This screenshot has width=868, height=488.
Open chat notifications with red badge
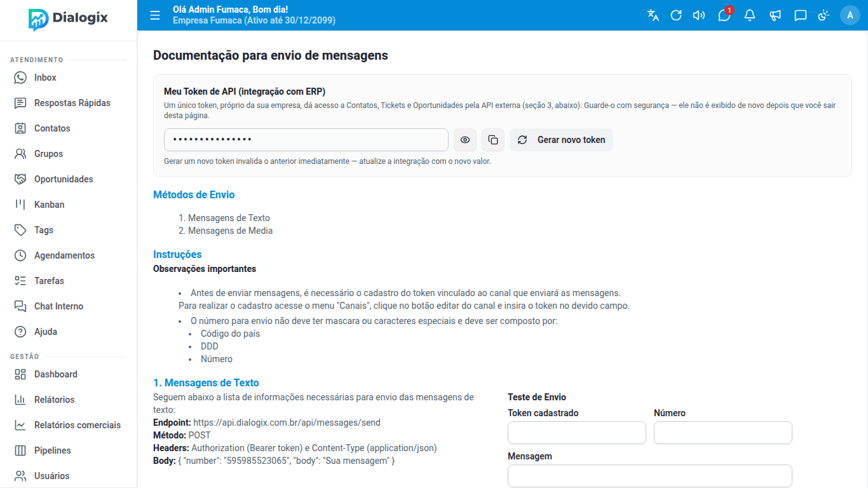724,15
